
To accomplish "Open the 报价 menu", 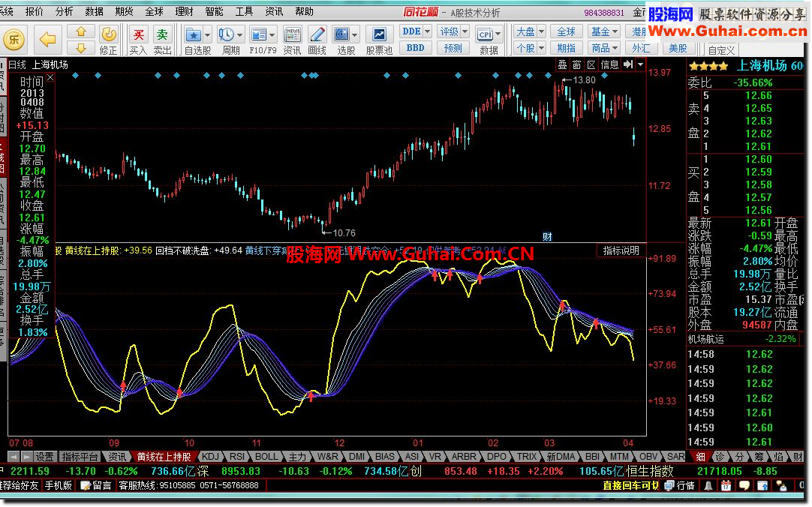I will [35, 11].
